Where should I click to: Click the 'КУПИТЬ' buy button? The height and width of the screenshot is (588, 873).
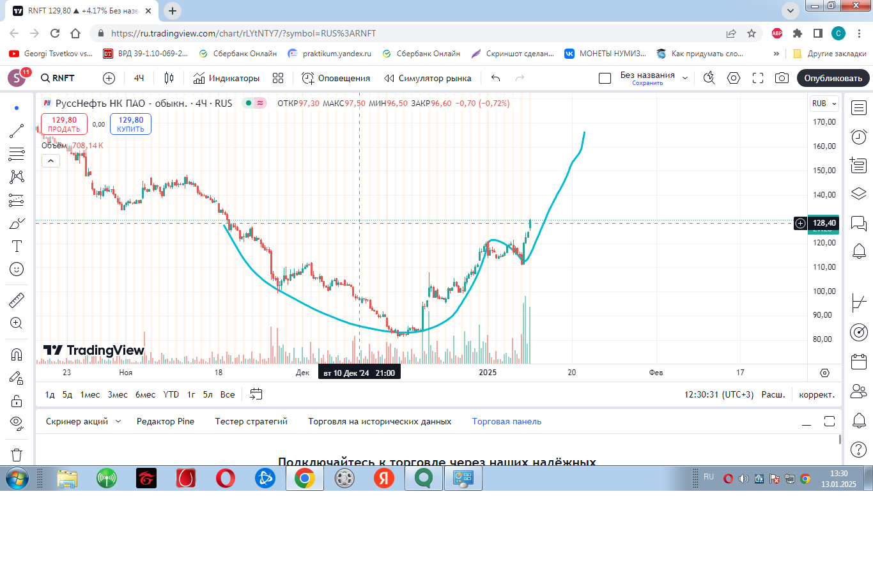point(130,124)
